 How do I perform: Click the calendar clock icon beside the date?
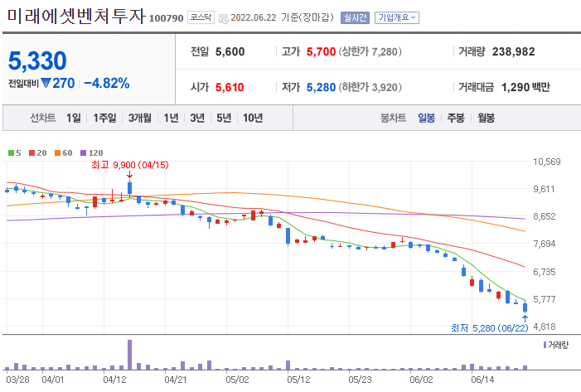tap(224, 18)
